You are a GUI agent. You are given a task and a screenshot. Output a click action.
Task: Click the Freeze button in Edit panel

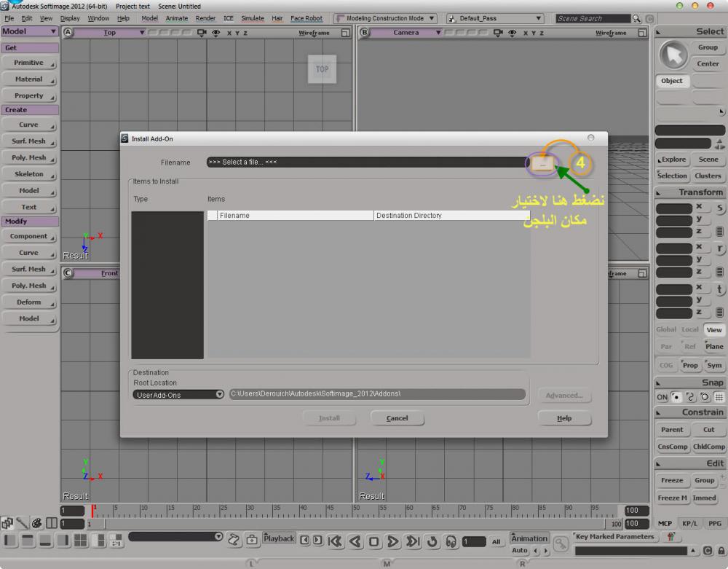(672, 480)
